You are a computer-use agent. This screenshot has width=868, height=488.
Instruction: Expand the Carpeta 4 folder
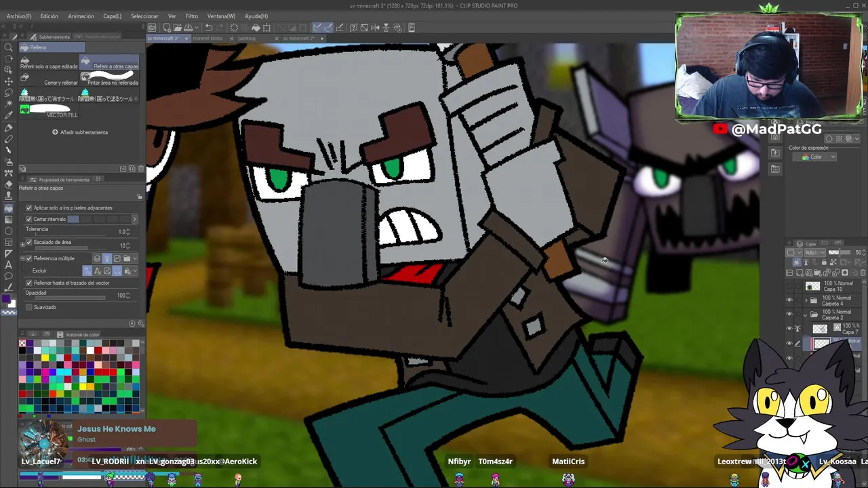(x=806, y=300)
